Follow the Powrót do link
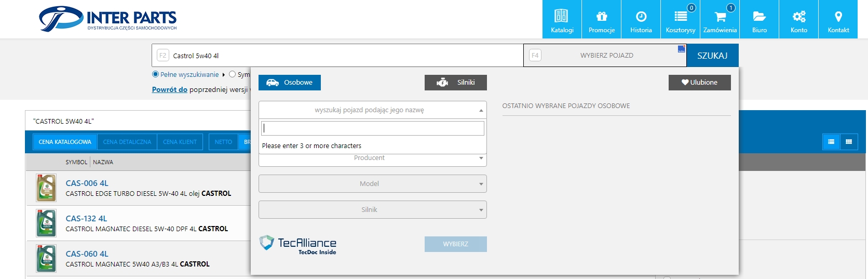Image resolution: width=868 pixels, height=279 pixels. 169,89
